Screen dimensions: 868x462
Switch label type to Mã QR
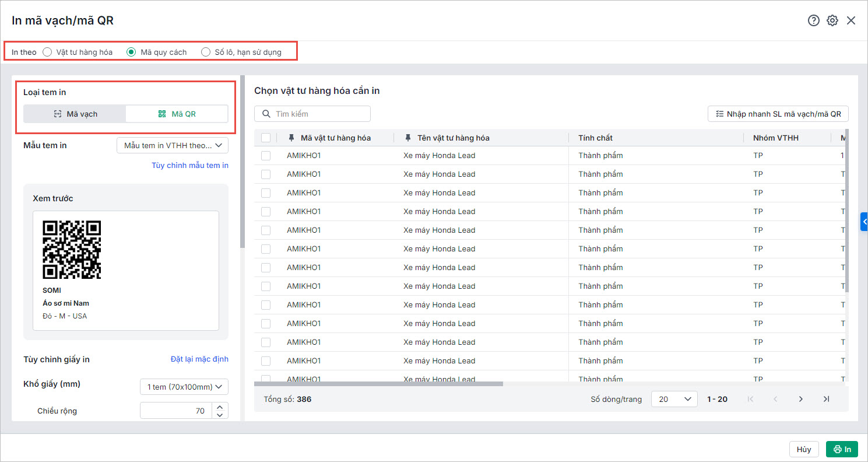(177, 114)
